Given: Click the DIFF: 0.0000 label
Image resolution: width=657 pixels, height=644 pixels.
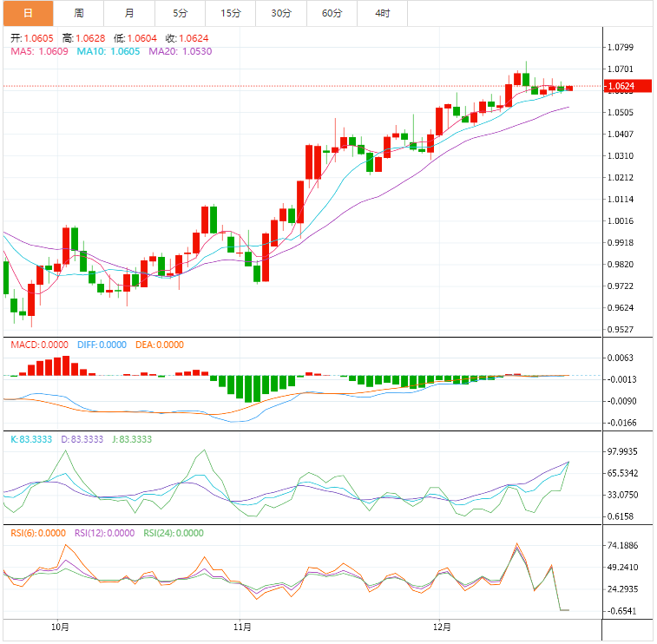Looking at the screenshot, I should tap(102, 345).
